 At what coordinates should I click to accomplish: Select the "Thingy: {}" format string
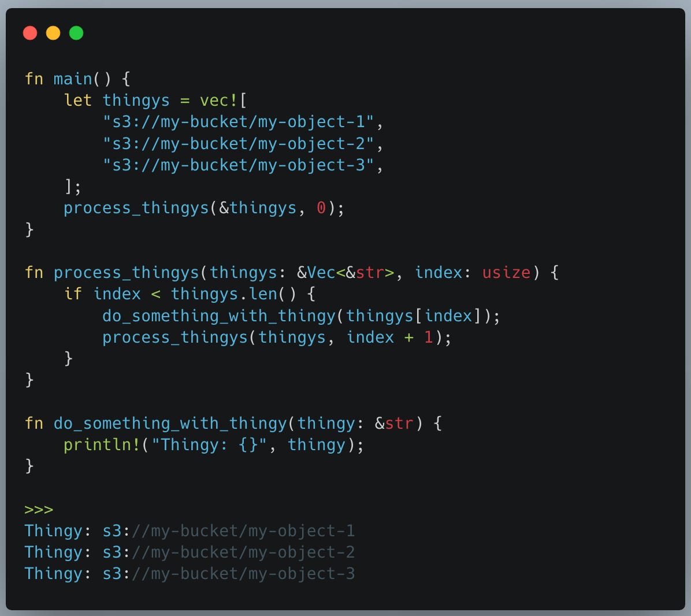211,444
